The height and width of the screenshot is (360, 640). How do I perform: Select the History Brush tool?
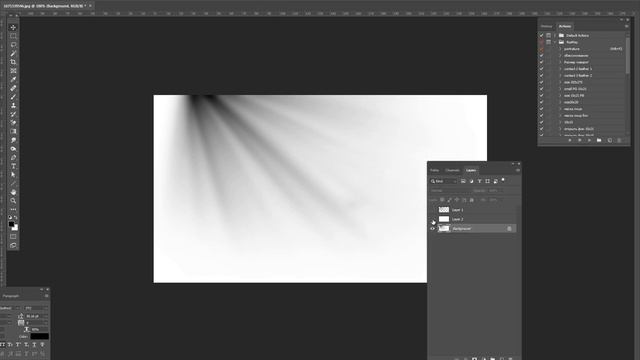[x=13, y=114]
